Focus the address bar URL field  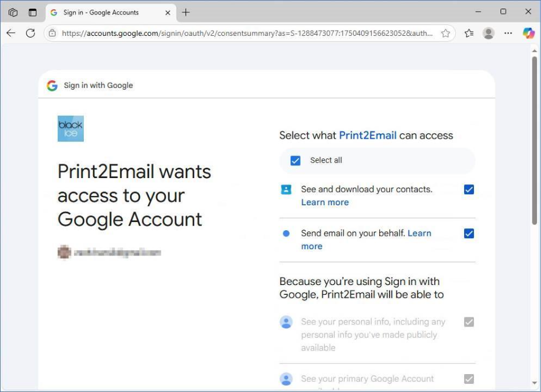(247, 33)
